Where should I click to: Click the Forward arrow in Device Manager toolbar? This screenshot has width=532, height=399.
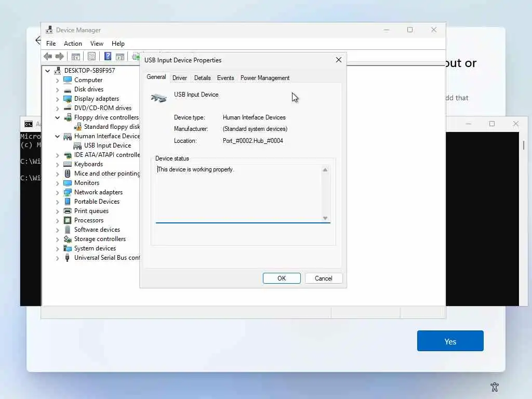pyautogui.click(x=60, y=56)
